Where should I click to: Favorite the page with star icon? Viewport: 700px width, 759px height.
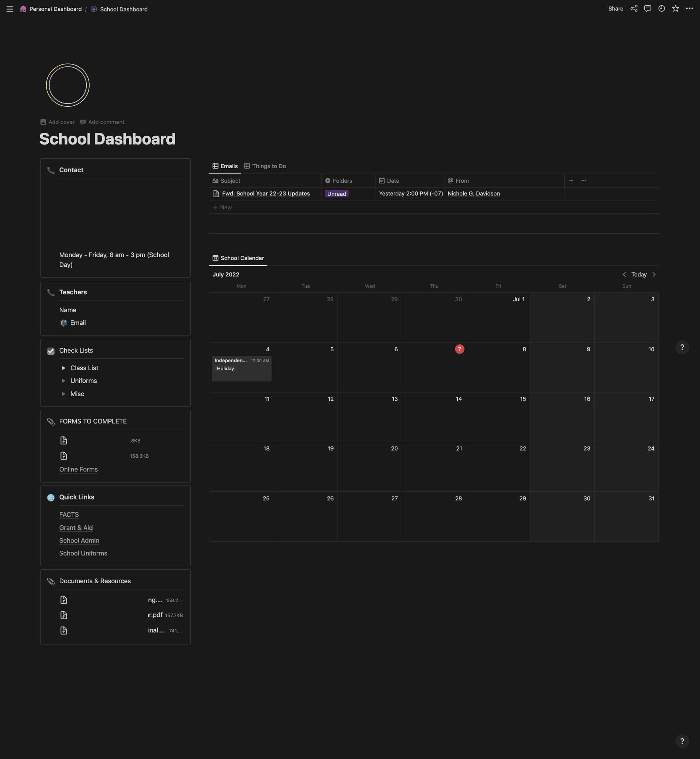[x=676, y=9]
